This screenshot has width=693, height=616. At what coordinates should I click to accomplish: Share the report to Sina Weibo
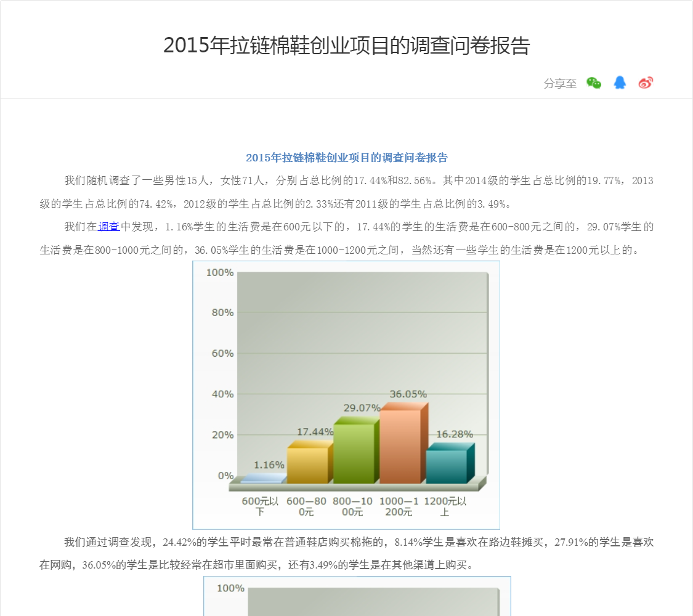tap(646, 83)
